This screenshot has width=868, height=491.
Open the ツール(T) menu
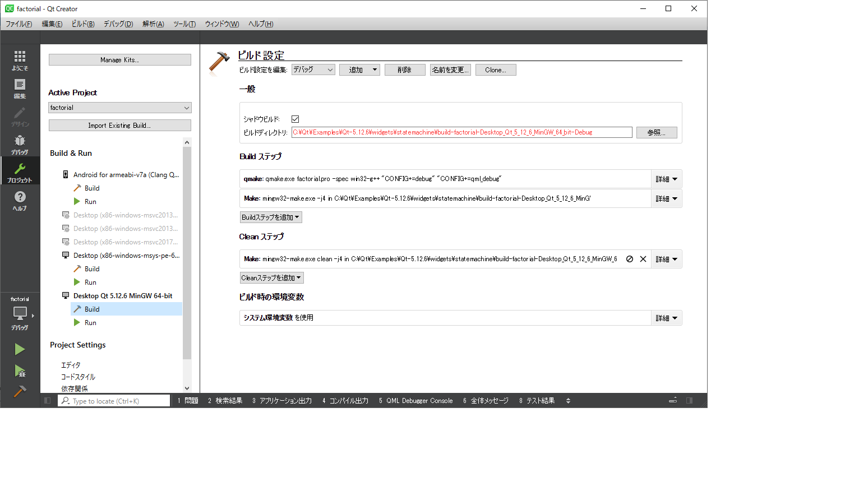(x=184, y=24)
